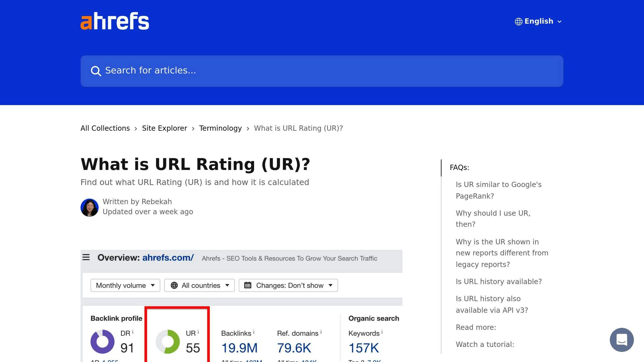
Task: Jump to 'Watch a tutorial:' section
Action: pos(485,344)
